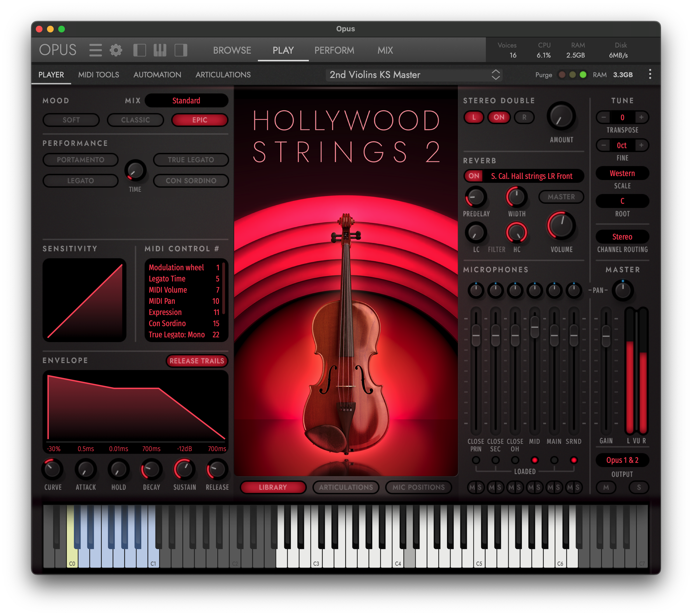Viewport: 692px width, 616px height.
Task: Adjust the Mid microphone fader
Action: click(x=535, y=327)
